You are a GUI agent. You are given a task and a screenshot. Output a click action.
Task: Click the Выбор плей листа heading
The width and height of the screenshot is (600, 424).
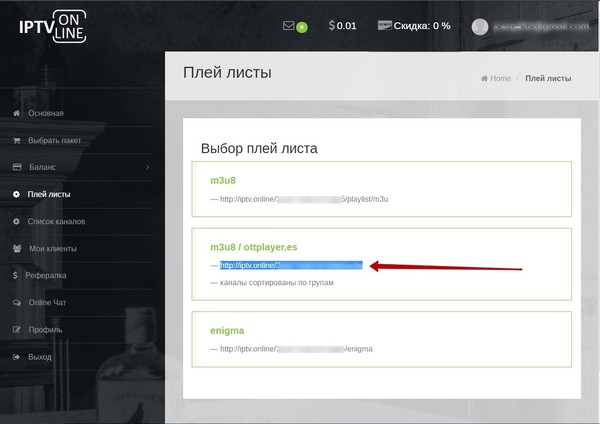[x=259, y=148]
